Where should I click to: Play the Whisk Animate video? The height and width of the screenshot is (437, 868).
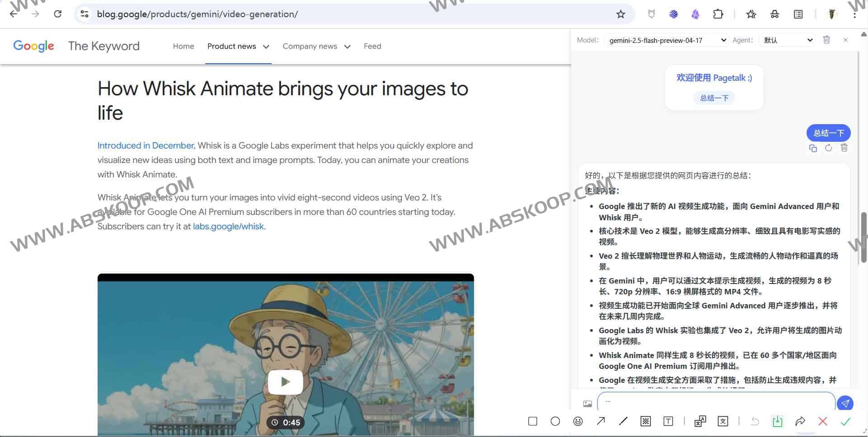(286, 382)
